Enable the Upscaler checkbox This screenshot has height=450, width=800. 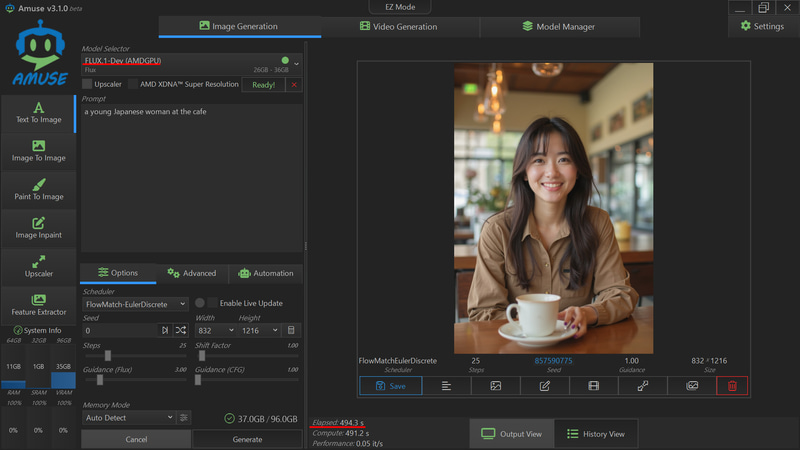point(87,85)
